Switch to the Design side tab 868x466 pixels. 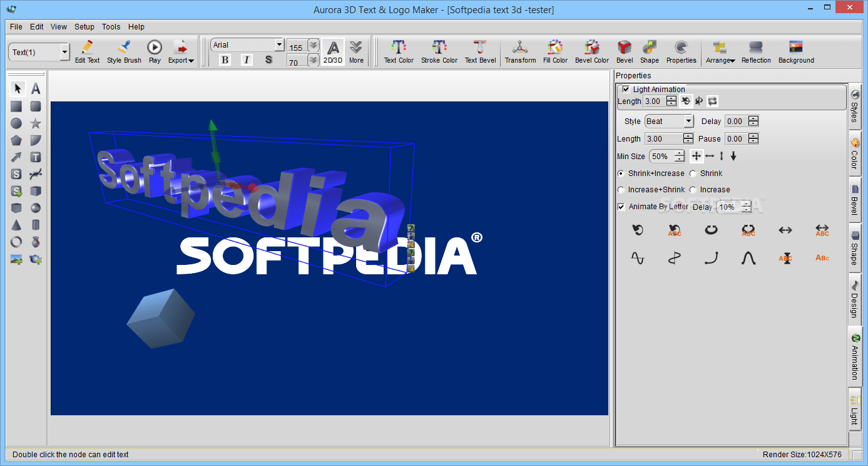[855, 298]
